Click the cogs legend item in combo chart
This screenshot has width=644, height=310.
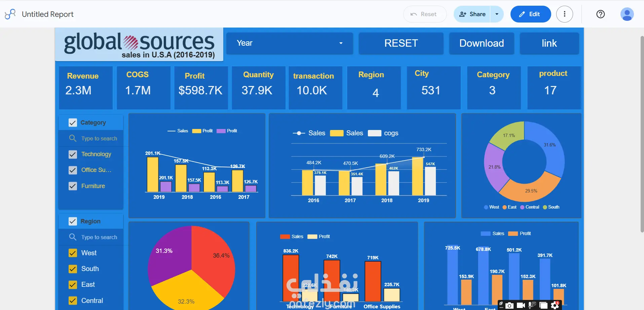(x=383, y=133)
